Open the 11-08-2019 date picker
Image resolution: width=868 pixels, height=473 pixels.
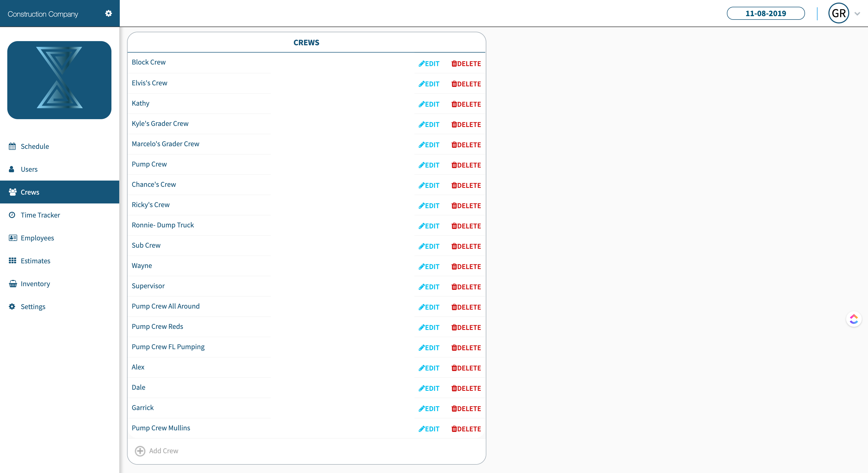[766, 14]
